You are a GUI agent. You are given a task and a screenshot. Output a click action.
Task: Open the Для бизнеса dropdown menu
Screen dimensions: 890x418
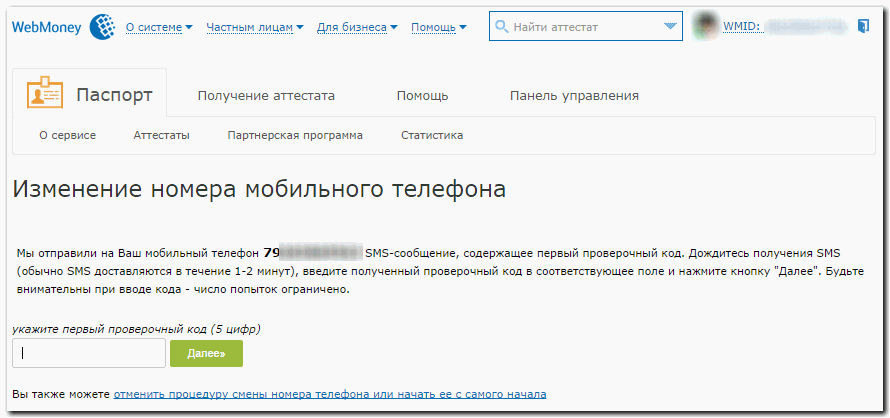pos(356,27)
